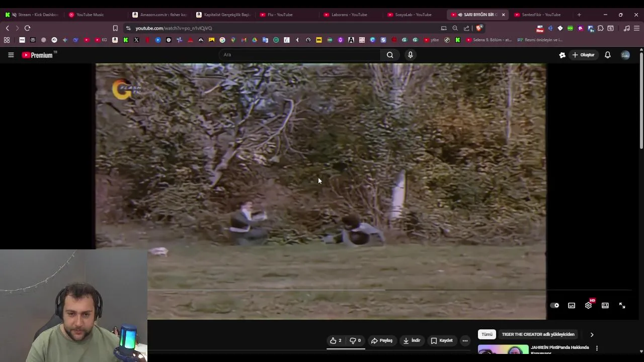This screenshot has height=362, width=644.
Task: Open the zoom magnifier in the address bar
Action: (455, 28)
